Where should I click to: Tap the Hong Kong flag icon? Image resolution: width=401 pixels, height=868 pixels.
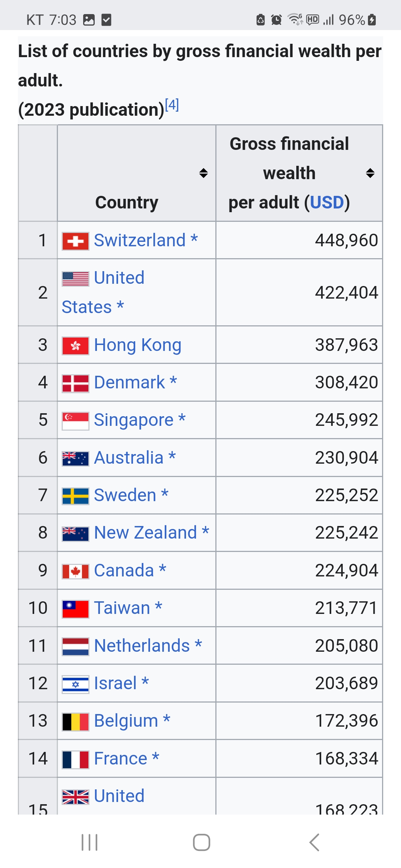point(75,346)
